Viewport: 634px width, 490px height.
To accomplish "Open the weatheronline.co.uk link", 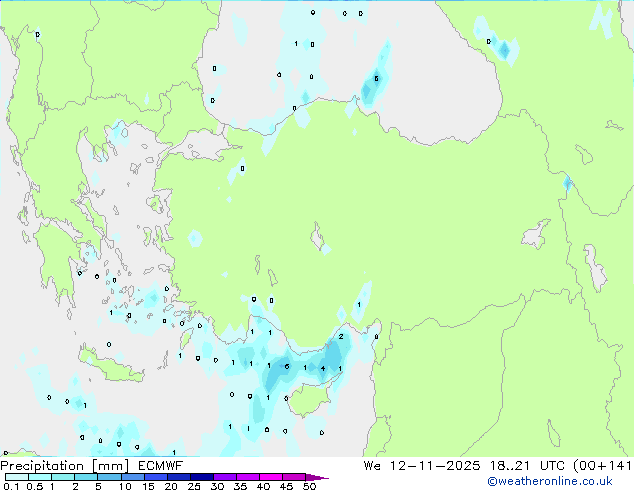I will 550,481.
